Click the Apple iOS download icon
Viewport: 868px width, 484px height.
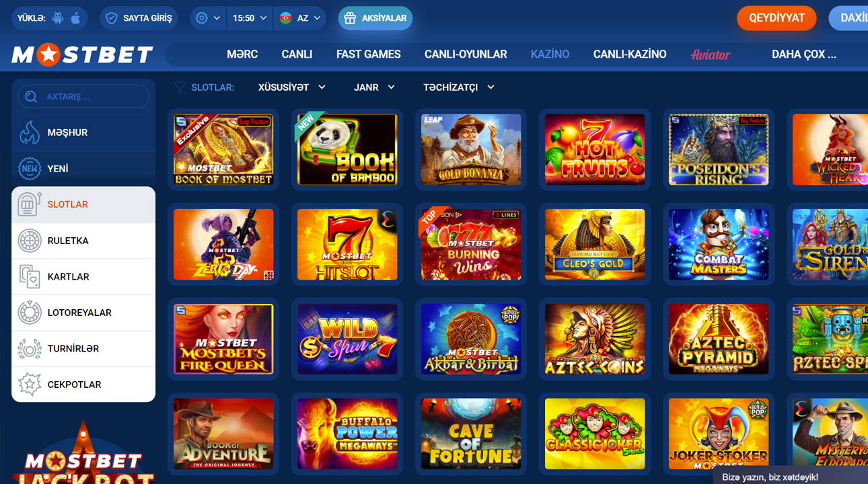click(75, 18)
